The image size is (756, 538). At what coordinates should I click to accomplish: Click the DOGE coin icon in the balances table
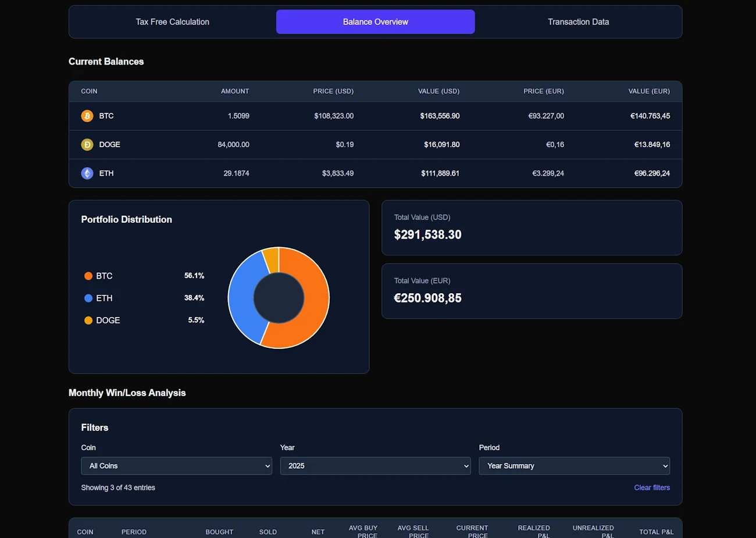(87, 144)
